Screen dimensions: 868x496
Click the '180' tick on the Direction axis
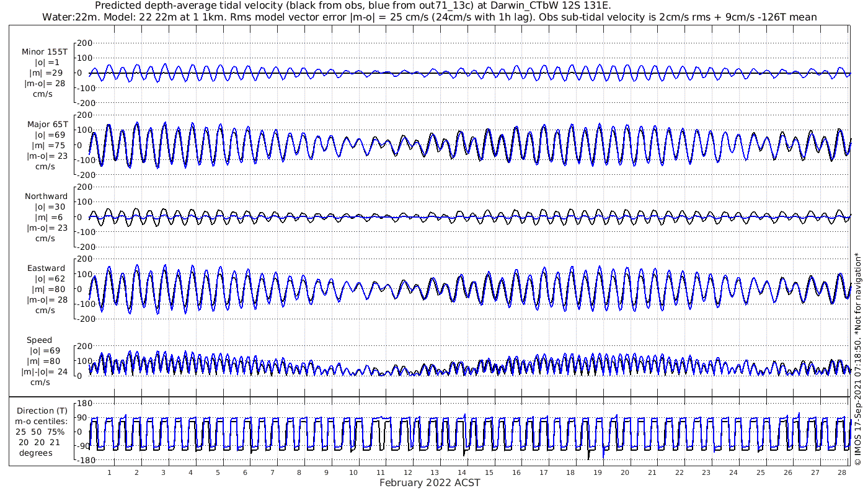(85, 403)
